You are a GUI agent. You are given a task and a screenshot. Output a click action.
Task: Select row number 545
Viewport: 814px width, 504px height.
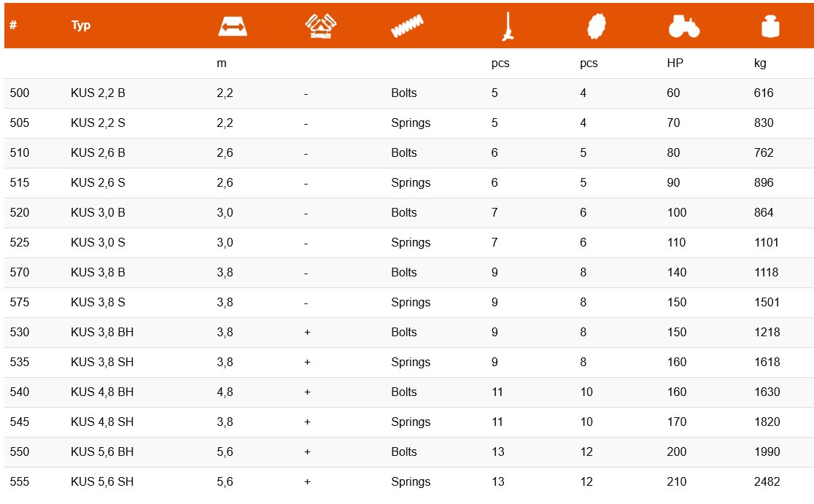point(20,422)
